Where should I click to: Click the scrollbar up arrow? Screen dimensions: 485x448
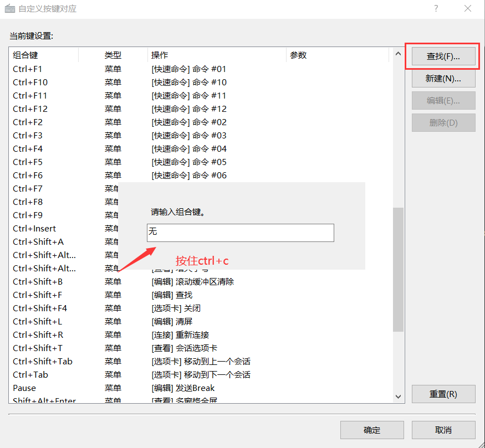(x=398, y=54)
